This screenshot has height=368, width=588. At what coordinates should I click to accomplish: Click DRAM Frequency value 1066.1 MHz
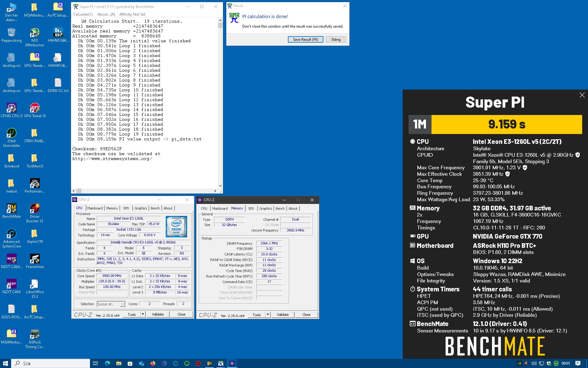[x=269, y=243]
